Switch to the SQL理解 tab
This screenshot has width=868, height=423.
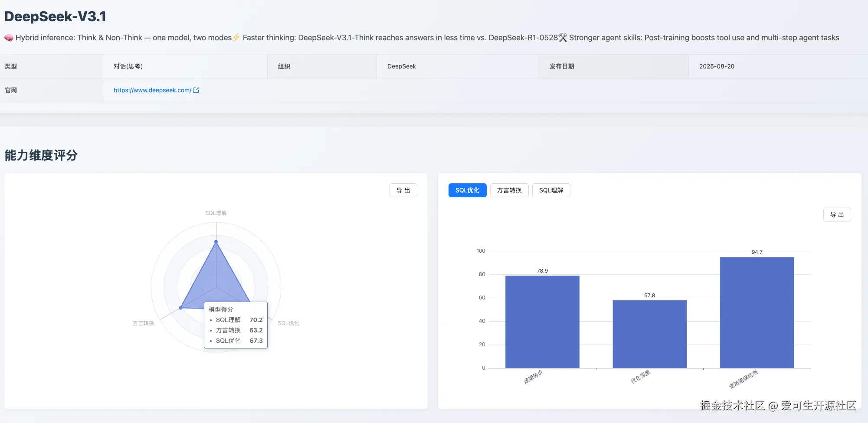pyautogui.click(x=551, y=190)
